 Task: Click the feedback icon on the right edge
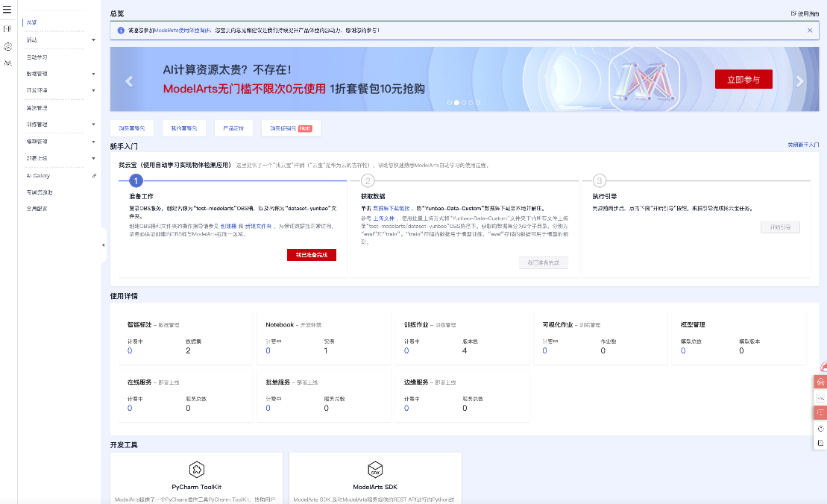click(820, 412)
